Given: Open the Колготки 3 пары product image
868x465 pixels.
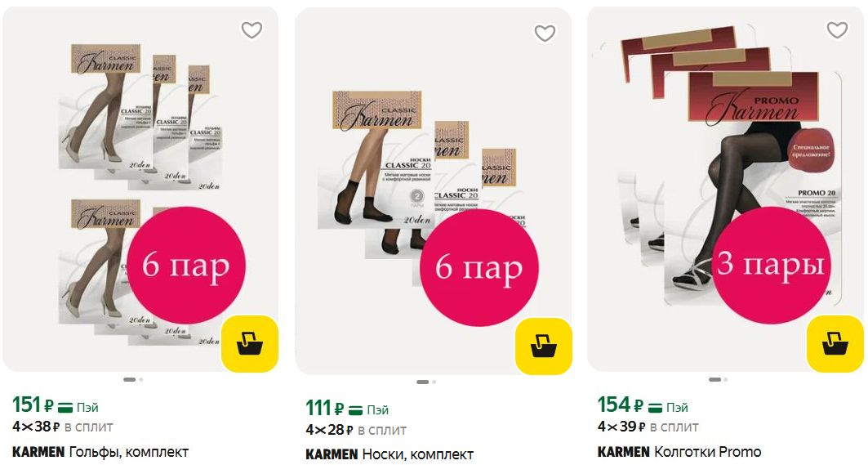Looking at the screenshot, I should tap(726, 190).
